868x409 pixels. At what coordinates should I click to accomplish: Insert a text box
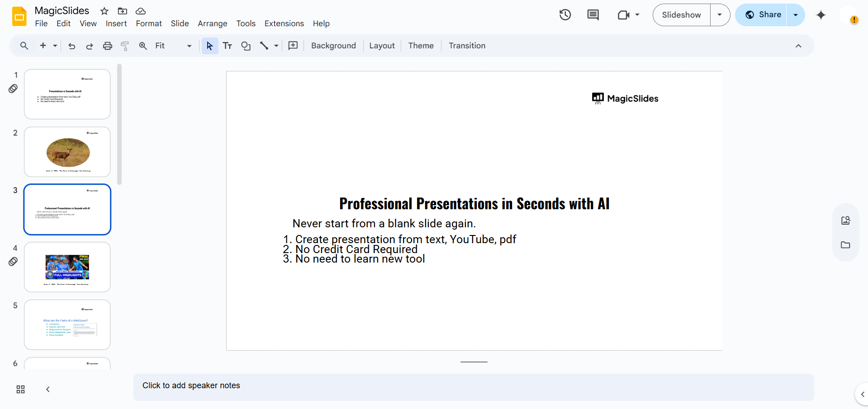[228, 46]
